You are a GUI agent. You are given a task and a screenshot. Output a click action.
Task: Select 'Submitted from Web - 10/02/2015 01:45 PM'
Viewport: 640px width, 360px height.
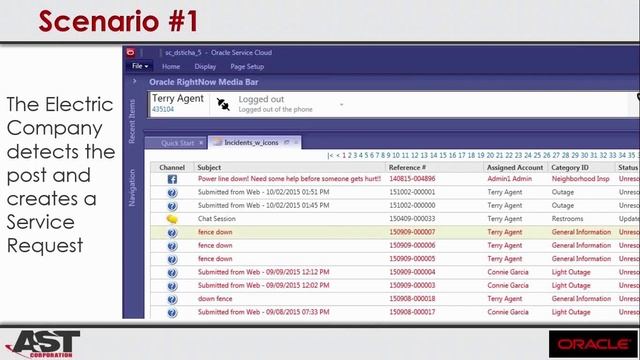[x=264, y=205]
